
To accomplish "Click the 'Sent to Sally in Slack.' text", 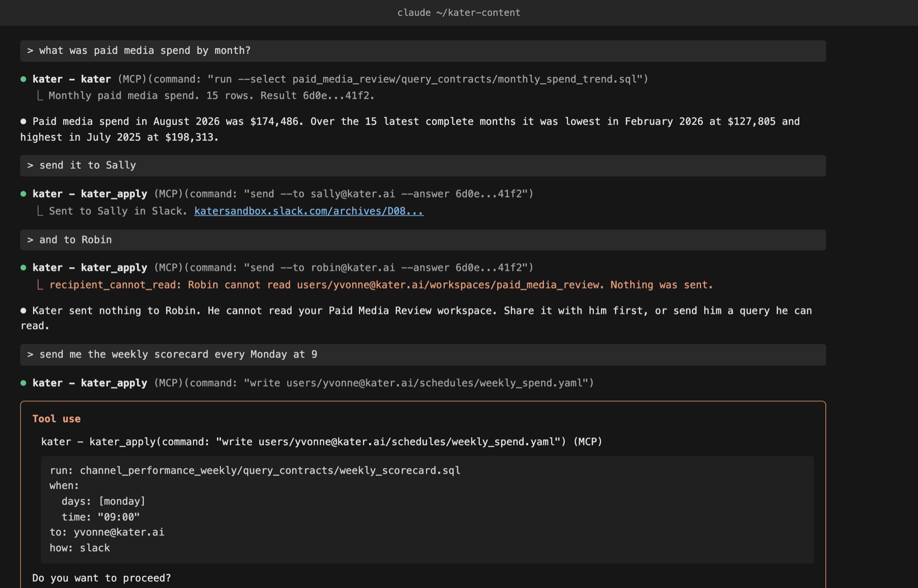I will click(118, 211).
